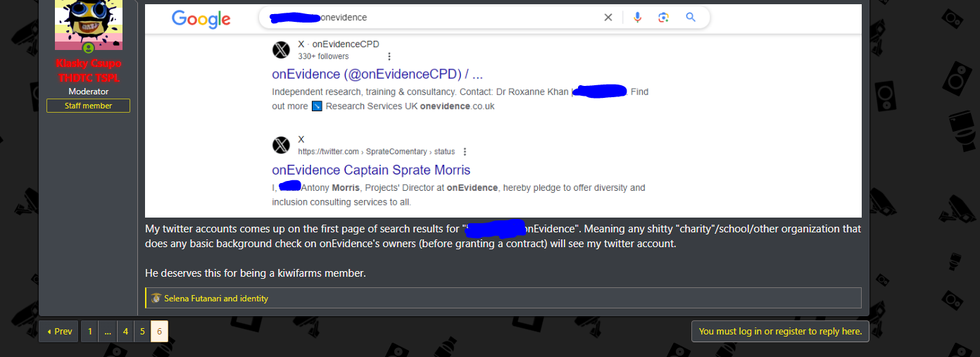Open three-dot menu after SprateComentary status URL
Image resolution: width=980 pixels, height=357 pixels.
(465, 151)
